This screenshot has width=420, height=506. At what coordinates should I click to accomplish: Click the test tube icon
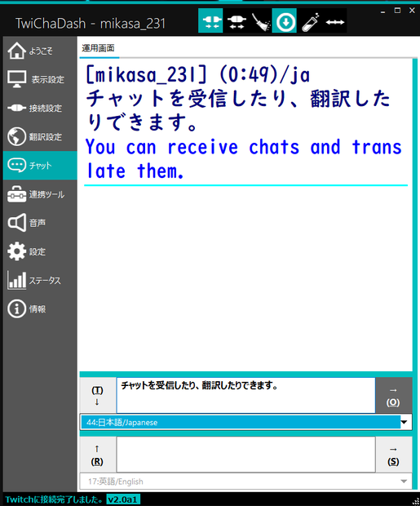[311, 21]
